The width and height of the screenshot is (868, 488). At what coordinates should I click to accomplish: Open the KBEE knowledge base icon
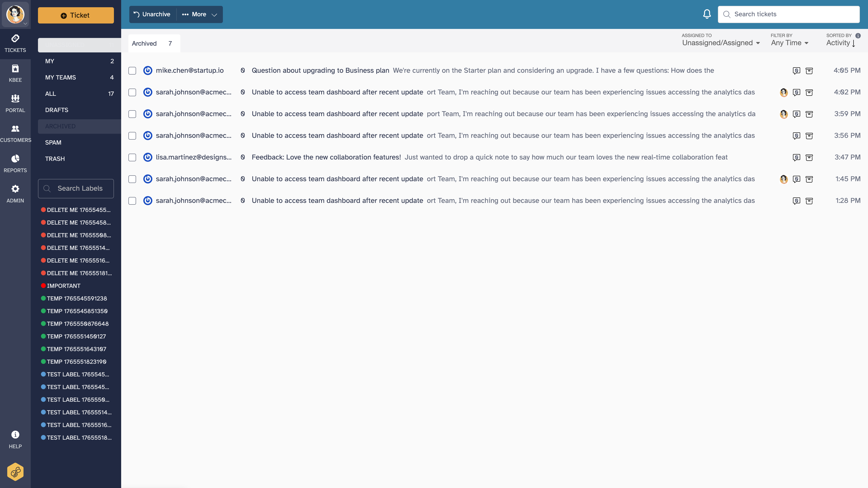click(x=15, y=72)
